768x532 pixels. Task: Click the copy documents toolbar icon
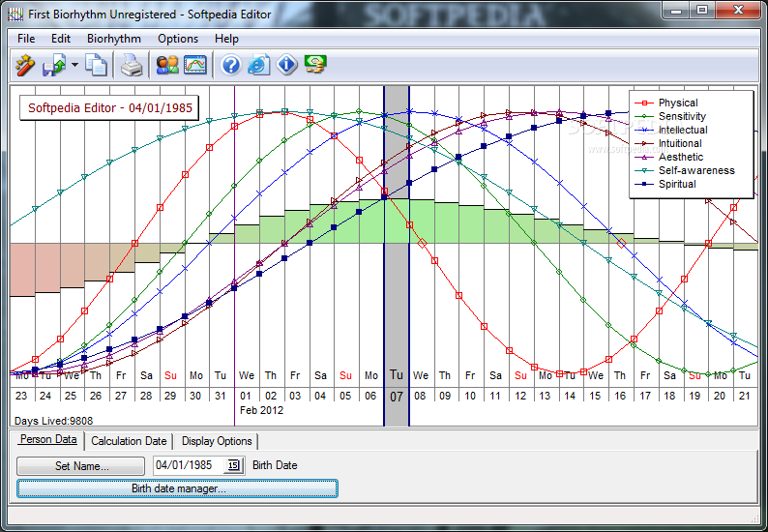(x=96, y=65)
